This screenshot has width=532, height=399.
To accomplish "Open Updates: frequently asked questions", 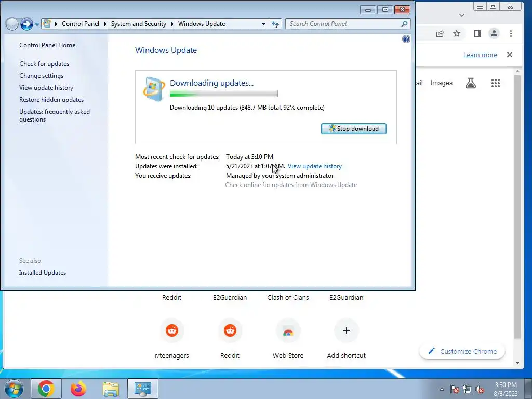I will (54, 115).
